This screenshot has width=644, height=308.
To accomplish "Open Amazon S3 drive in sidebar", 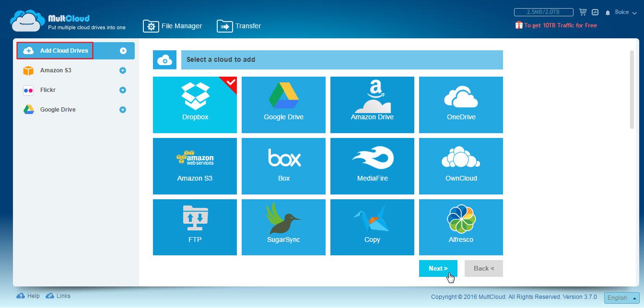I will click(55, 70).
